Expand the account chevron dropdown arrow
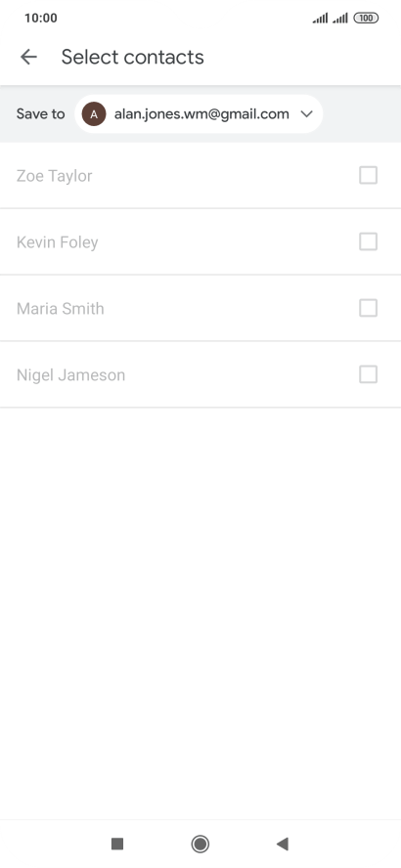This screenshot has height=868, width=401. tap(306, 114)
